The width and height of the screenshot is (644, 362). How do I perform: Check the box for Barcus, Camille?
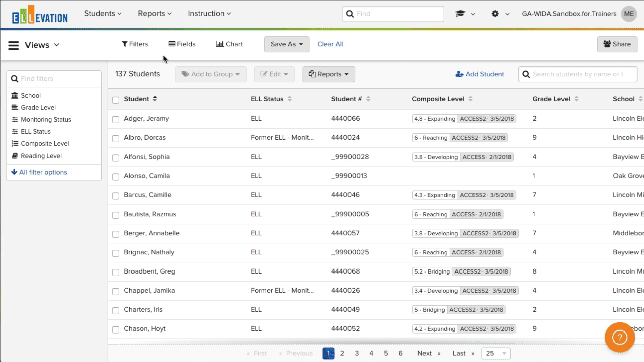116,196
